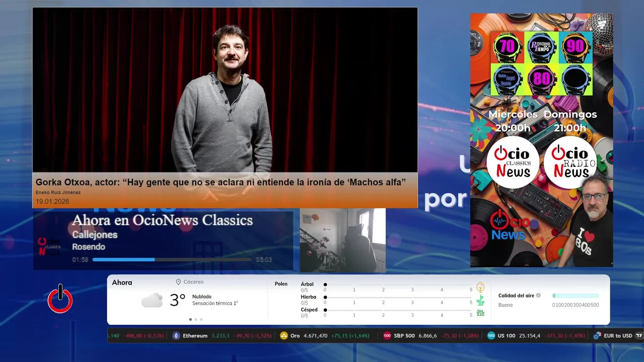Click the TradingView logo in ticker

639,336
